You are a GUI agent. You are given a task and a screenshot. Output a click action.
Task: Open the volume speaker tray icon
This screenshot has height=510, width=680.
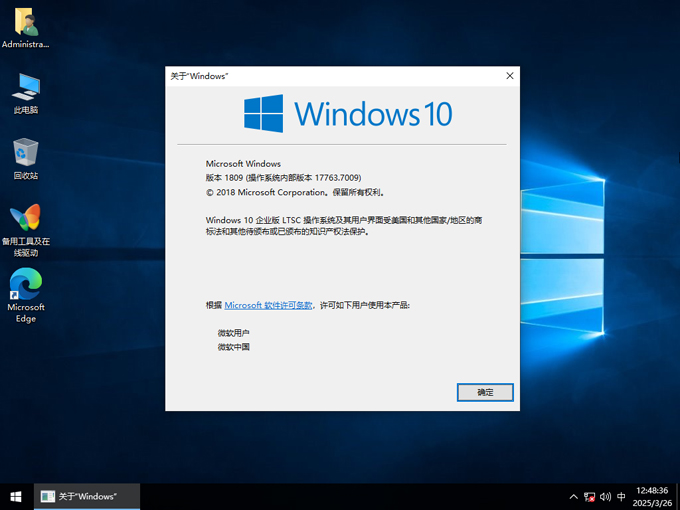605,497
